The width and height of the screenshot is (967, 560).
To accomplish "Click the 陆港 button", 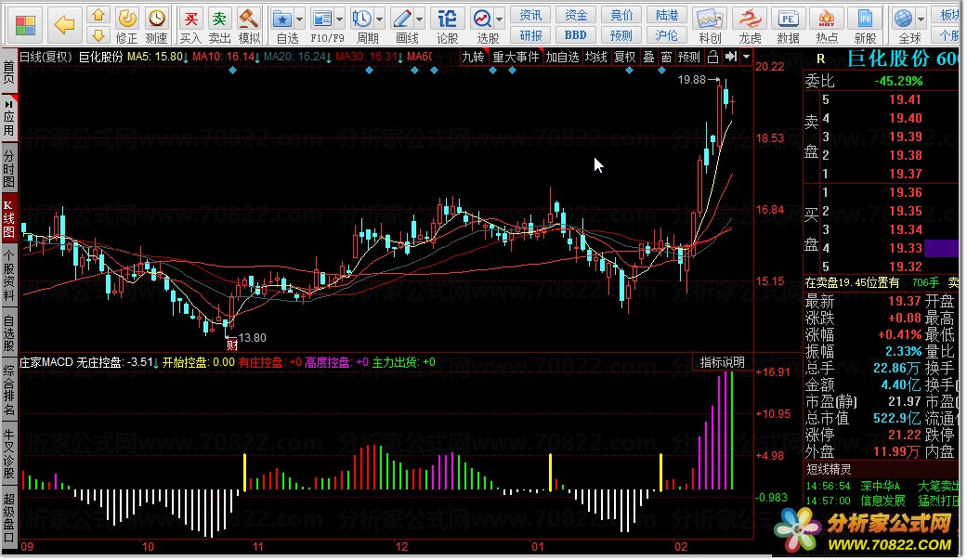I will [x=667, y=15].
